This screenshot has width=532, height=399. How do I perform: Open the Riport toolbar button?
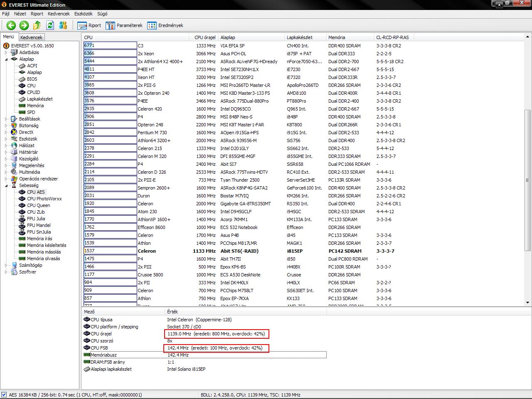(89, 25)
